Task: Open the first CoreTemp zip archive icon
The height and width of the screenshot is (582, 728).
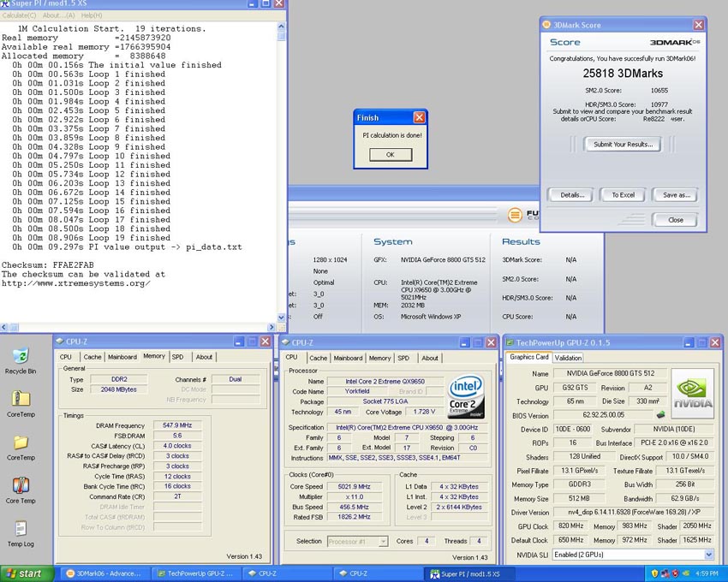Action: (x=21, y=399)
